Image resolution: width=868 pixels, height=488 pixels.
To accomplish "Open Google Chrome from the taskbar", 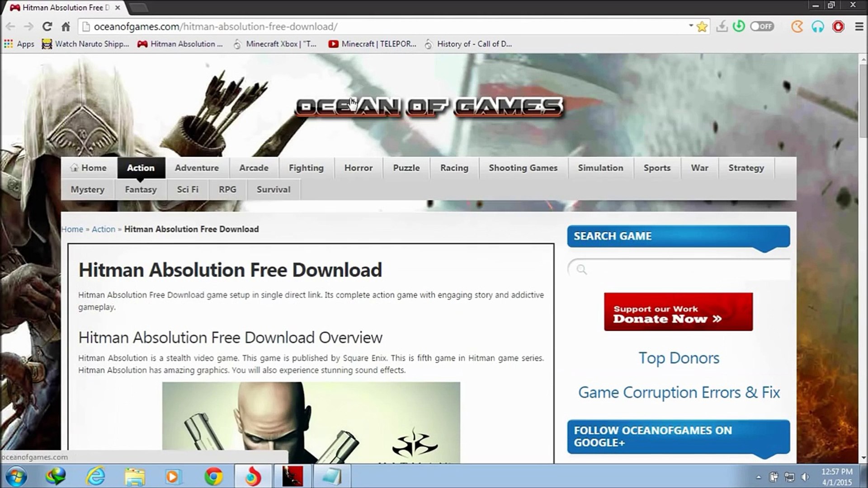I will point(213,476).
